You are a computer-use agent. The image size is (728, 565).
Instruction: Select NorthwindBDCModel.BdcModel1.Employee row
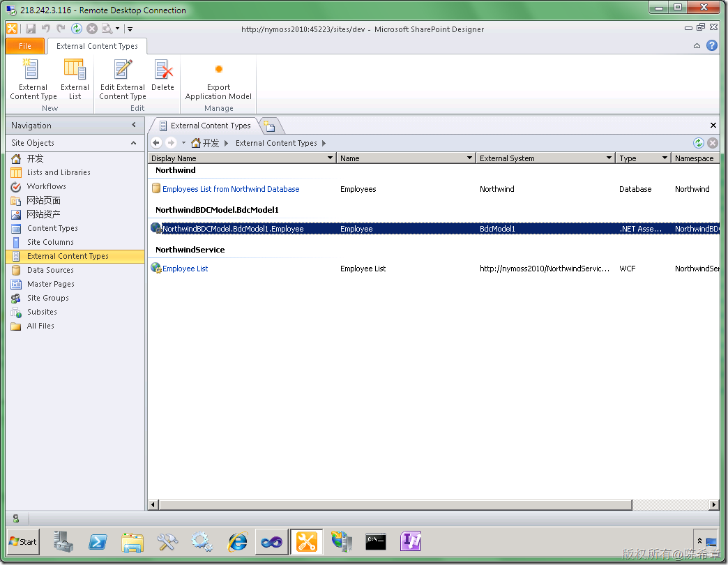(x=434, y=229)
